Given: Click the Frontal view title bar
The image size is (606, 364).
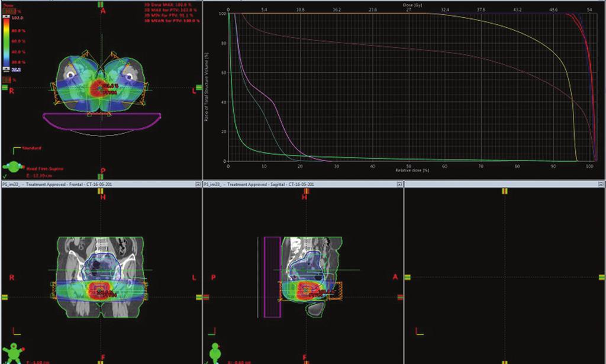Looking at the screenshot, I should click(102, 184).
